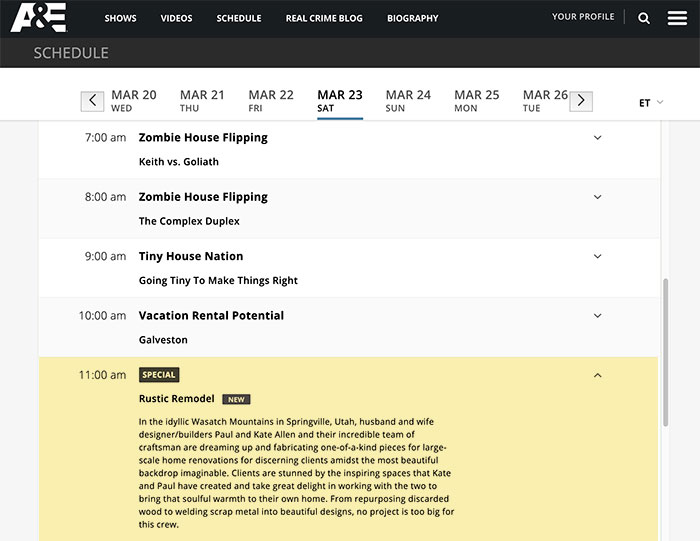Open the ET timezone dropdown
This screenshot has width=700, height=541.
[650, 103]
